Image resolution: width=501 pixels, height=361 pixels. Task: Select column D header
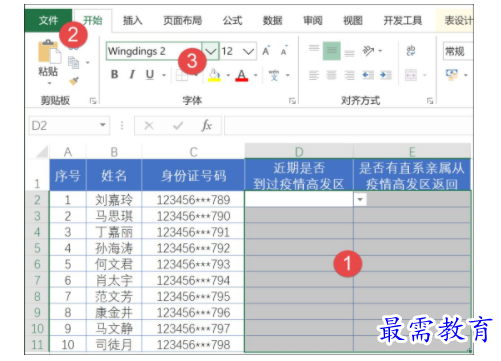pos(299,152)
